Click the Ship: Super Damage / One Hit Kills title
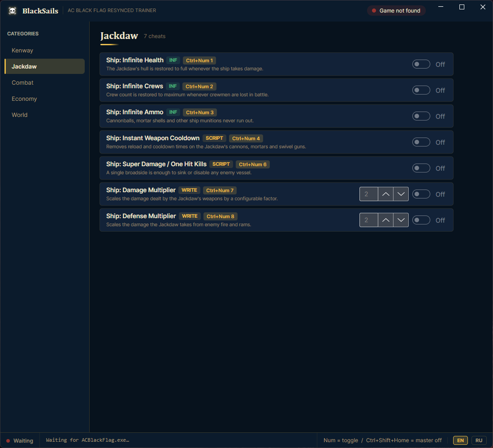493x448 pixels. pos(156,164)
